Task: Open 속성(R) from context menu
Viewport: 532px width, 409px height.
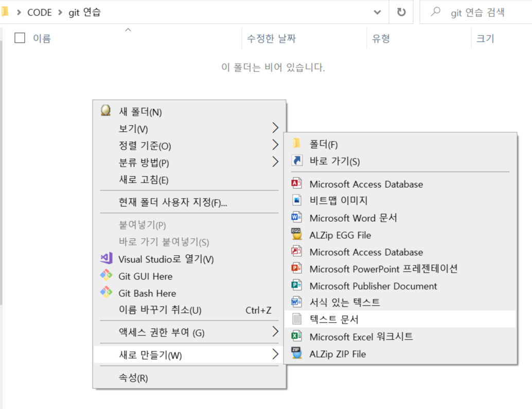Action: click(189, 378)
